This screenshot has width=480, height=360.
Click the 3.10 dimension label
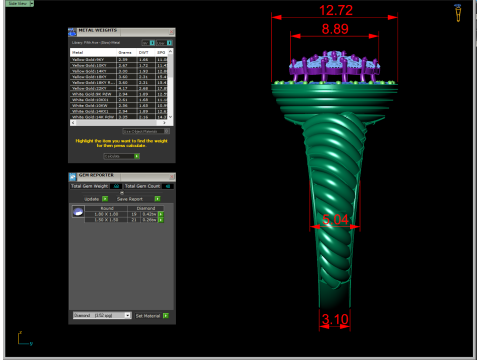335,319
